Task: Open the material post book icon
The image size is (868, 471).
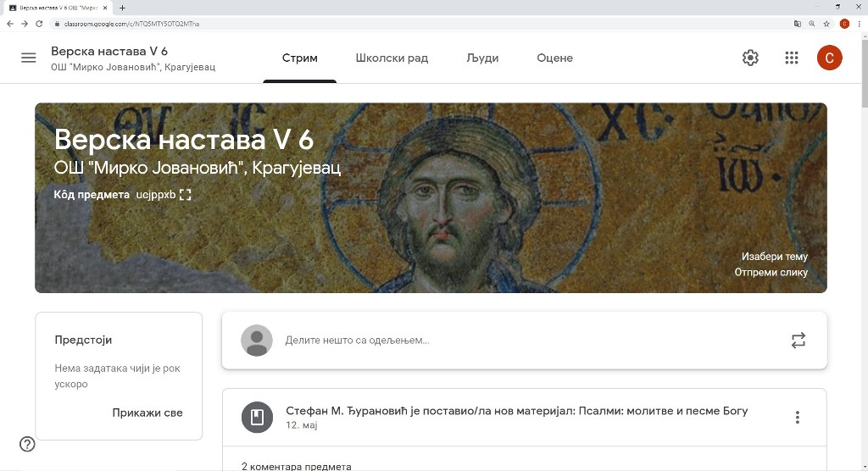Action: (257, 417)
